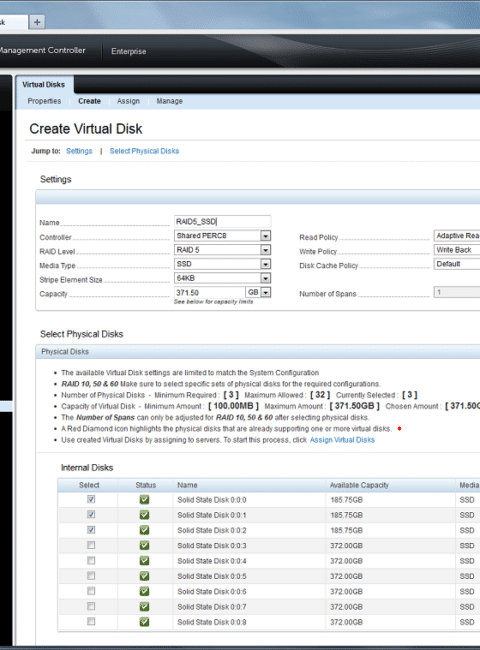Image resolution: width=480 pixels, height=650 pixels.
Task: Click green status icon for Disk 0:0:8
Action: pyautogui.click(x=144, y=622)
